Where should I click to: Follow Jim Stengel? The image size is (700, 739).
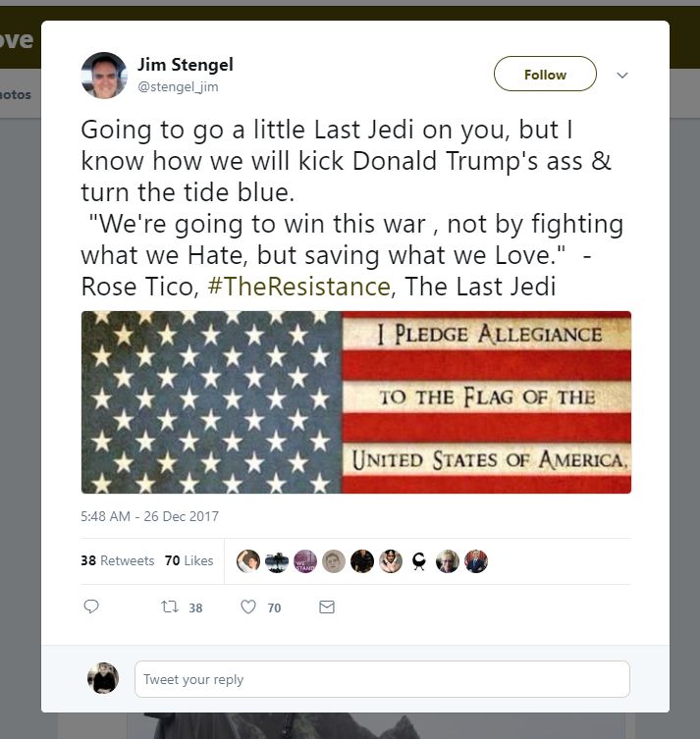545,74
